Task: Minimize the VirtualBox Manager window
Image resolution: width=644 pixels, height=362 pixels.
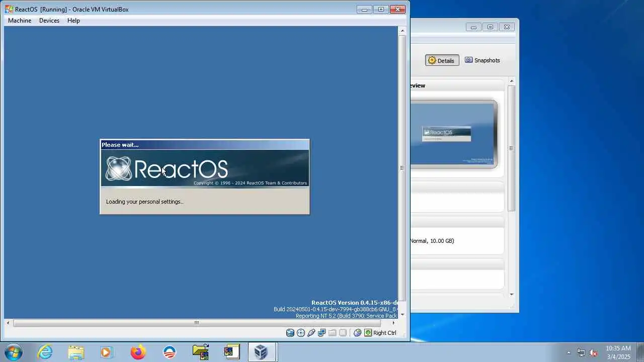Action: coord(473,27)
